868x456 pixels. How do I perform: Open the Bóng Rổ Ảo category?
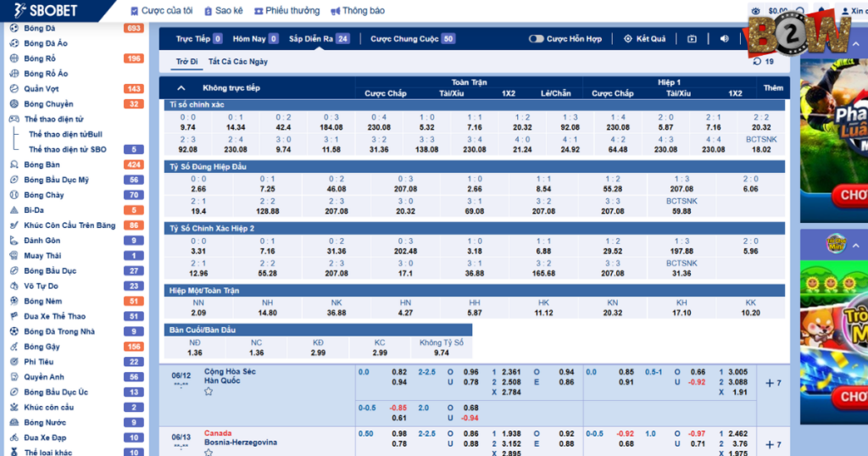click(x=46, y=73)
